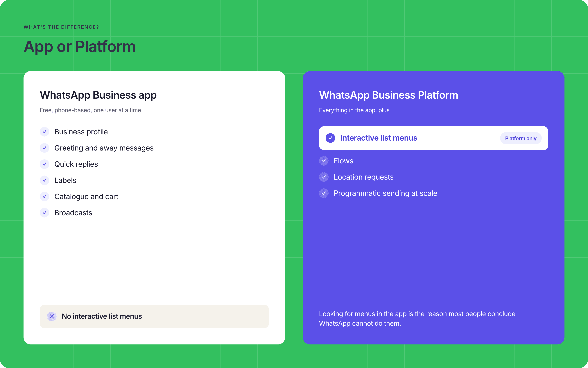The width and height of the screenshot is (588, 368).
Task: Click the checkmark next to Greeting and away messages
Action: pos(44,148)
